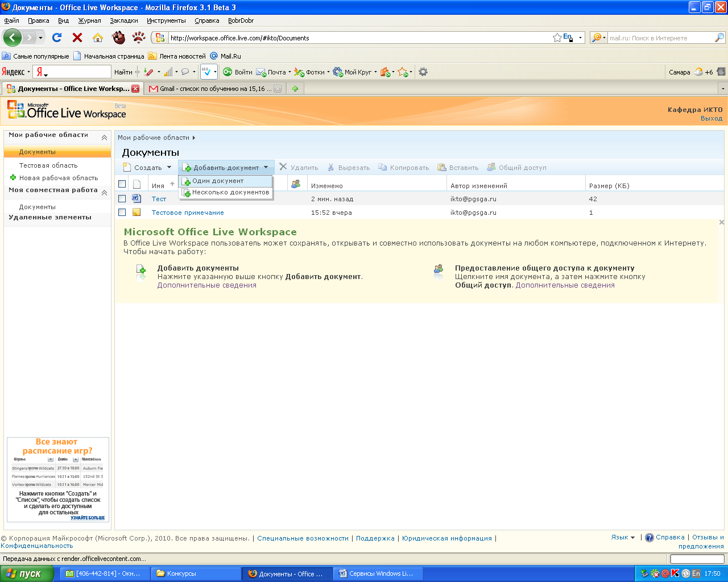Viewport: 728px width, 582px height.
Task: Open new browser tab with plus icon
Action: (295, 89)
